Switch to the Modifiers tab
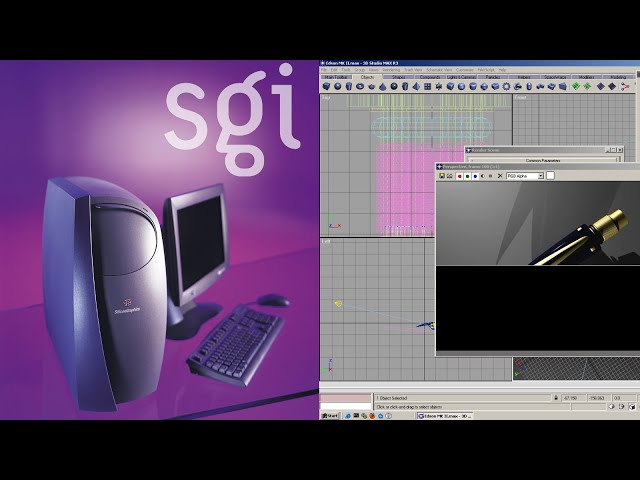Image resolution: width=640 pixels, height=480 pixels. 587,77
